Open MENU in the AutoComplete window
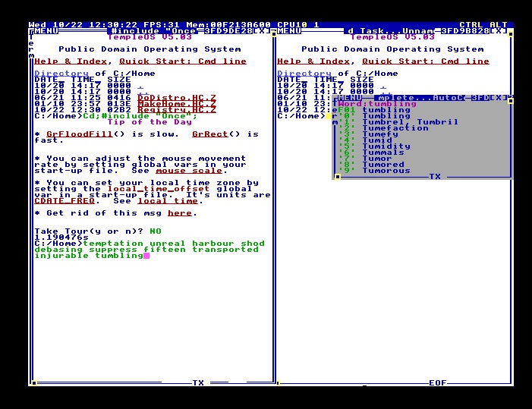This screenshot has width=532, height=409. pyautogui.click(x=350, y=98)
